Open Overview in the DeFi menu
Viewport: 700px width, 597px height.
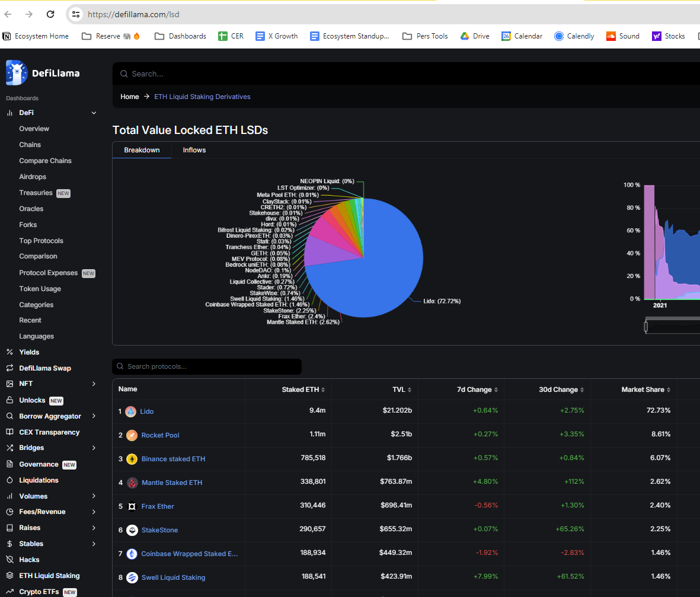(x=34, y=129)
